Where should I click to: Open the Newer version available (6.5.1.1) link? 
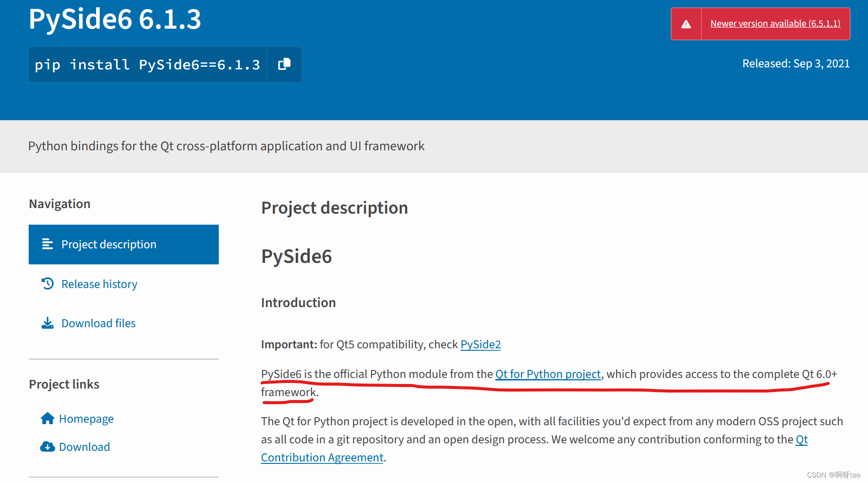tap(775, 24)
